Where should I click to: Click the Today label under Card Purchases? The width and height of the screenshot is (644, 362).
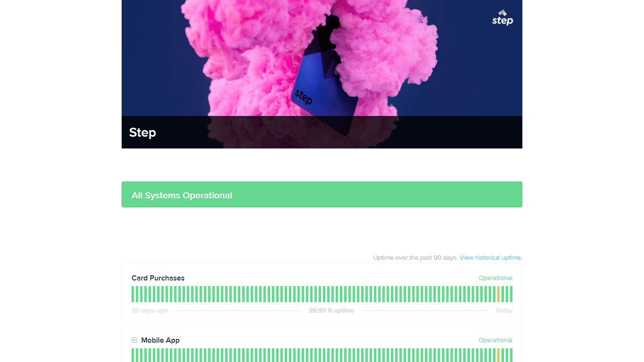(x=504, y=311)
